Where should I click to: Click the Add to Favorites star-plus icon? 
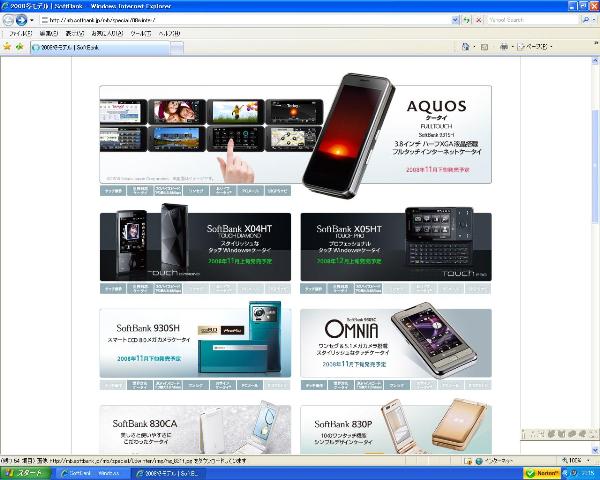tap(20, 47)
